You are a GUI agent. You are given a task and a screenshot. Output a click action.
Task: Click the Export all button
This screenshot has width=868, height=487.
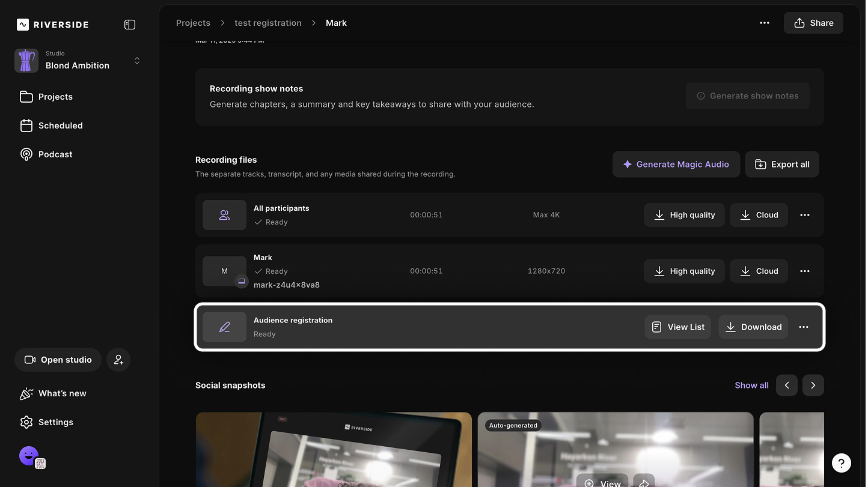click(x=781, y=165)
